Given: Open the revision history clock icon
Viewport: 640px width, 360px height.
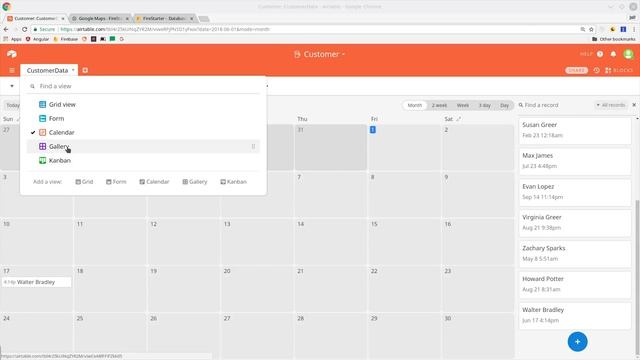Looking at the screenshot, I should coord(596,70).
